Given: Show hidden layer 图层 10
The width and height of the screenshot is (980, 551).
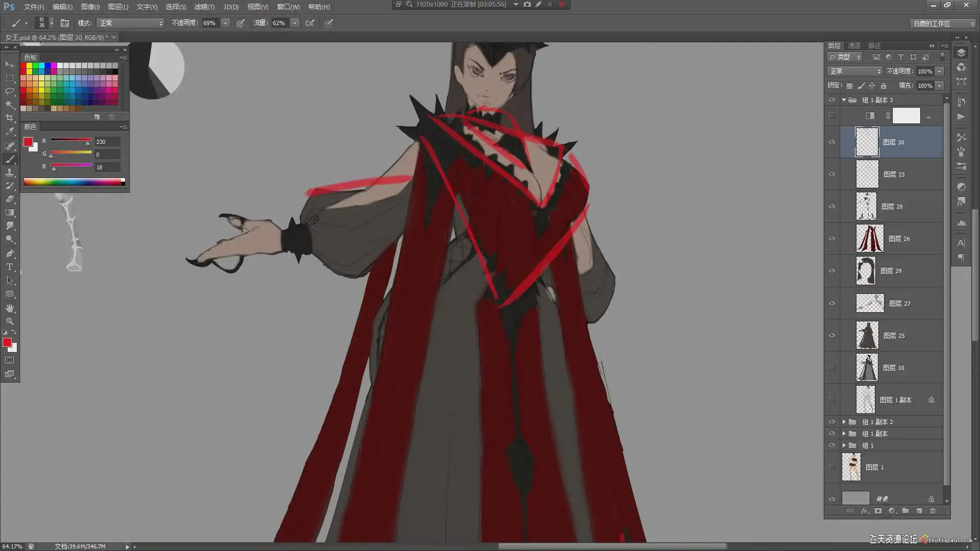Looking at the screenshot, I should [832, 367].
